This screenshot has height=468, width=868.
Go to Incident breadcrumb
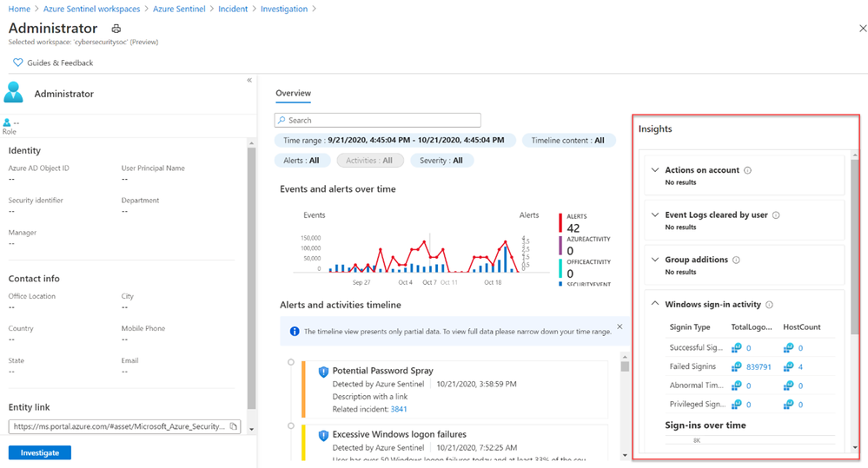tap(233, 9)
